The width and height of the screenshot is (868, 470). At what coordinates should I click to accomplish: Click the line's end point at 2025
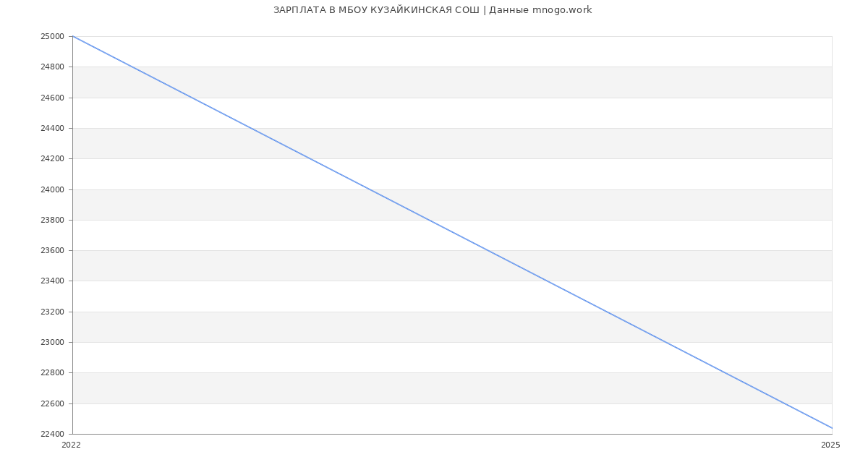[832, 428]
